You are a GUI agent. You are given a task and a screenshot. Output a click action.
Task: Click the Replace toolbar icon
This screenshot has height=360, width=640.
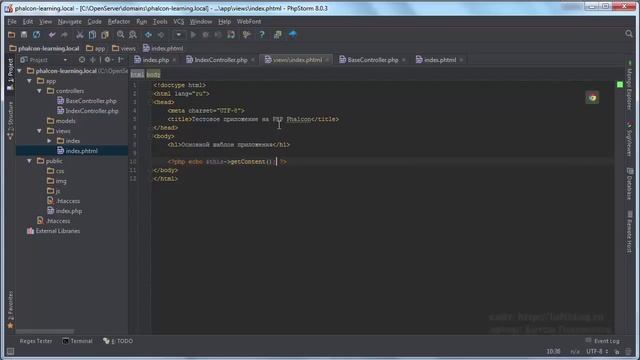coord(133,35)
